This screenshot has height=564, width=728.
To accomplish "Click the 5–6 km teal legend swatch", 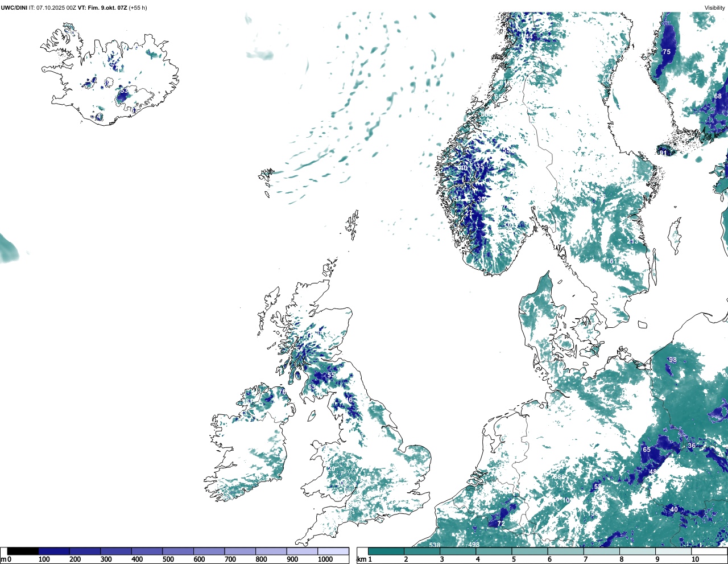I will click(530, 551).
